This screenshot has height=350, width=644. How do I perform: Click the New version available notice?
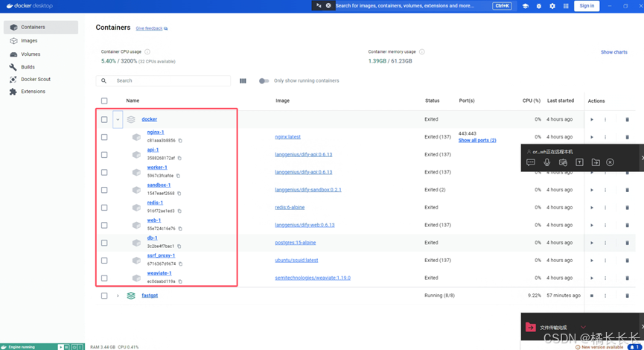(599, 347)
